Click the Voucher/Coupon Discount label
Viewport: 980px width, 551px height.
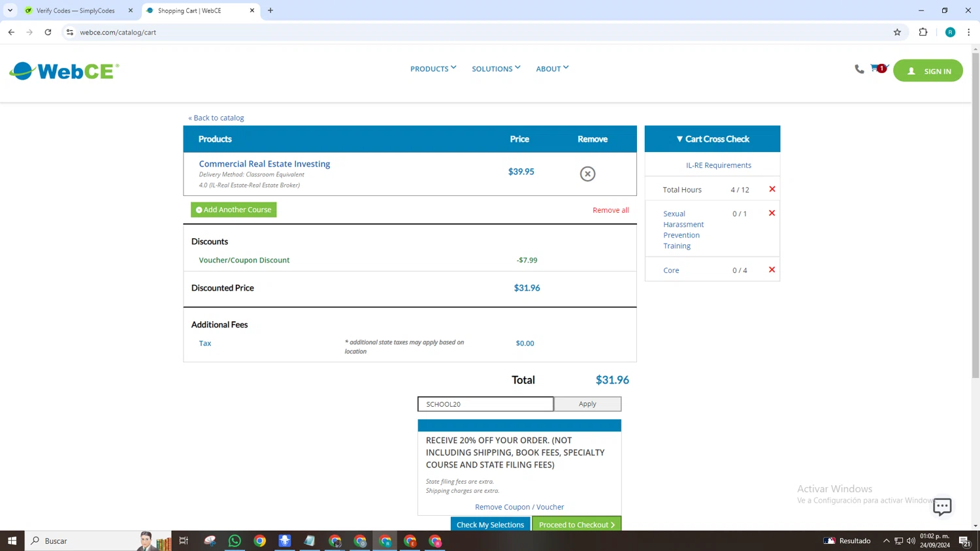[244, 260]
